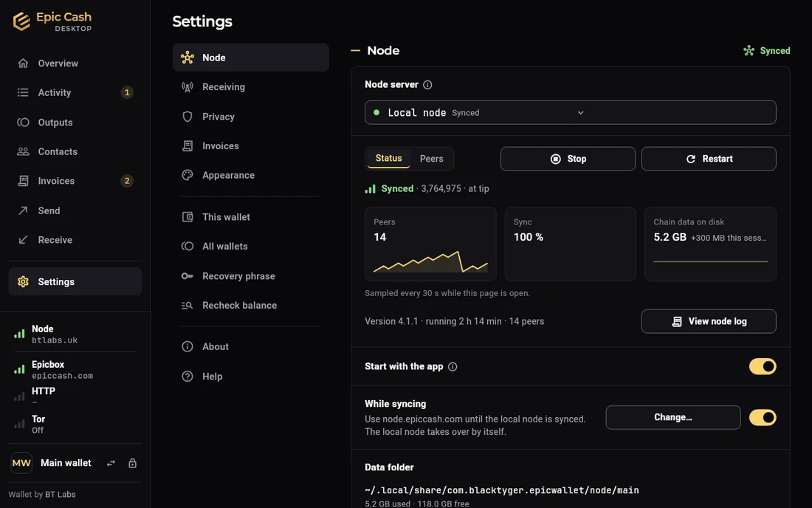The image size is (812, 508).
Task: Click the HTTP connection status row
Action: click(75, 397)
